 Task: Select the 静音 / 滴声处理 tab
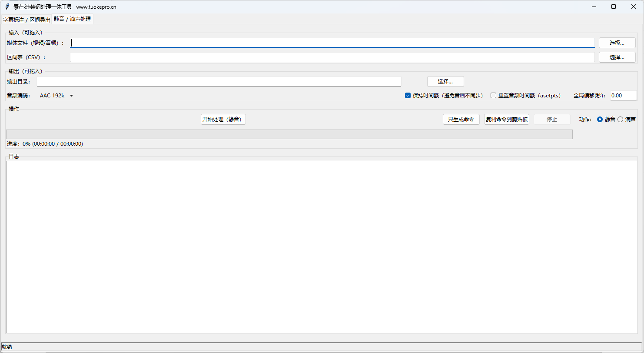coord(72,19)
